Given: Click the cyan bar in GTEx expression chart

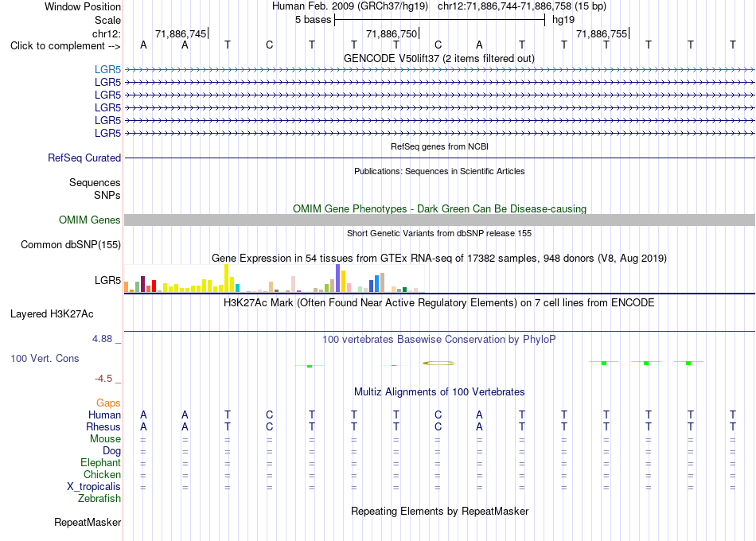Looking at the screenshot, I should (x=237, y=288).
